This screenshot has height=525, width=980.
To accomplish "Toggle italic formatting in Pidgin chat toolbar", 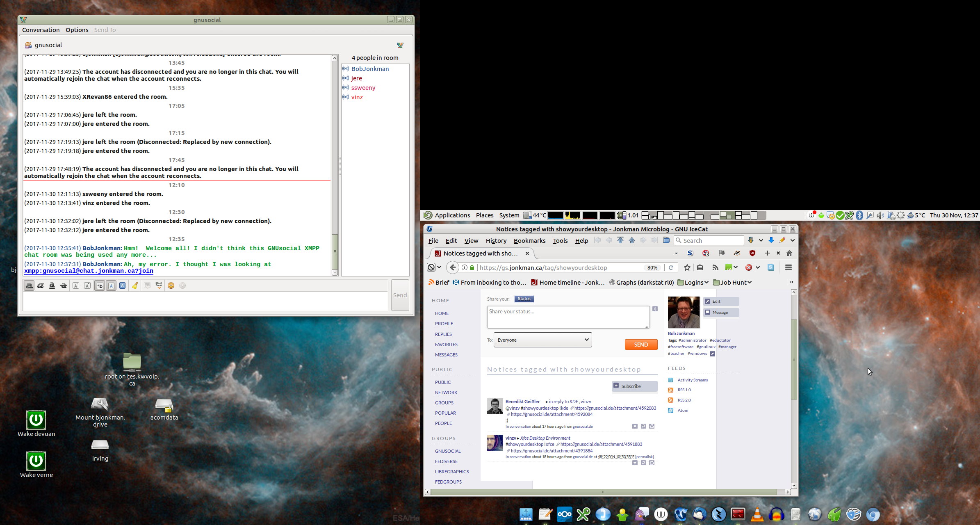I will (x=41, y=286).
